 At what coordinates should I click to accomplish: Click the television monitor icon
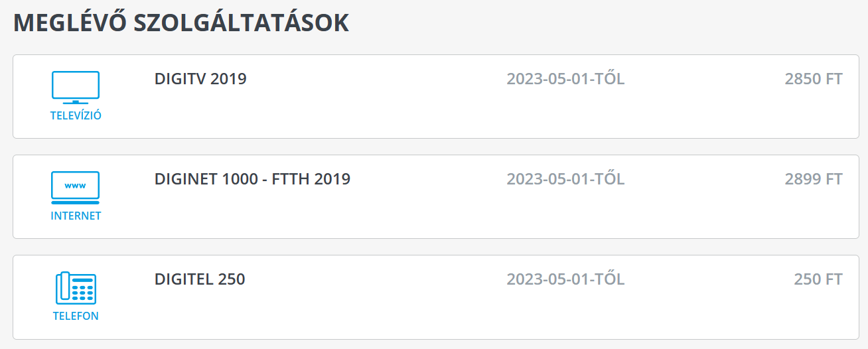pyautogui.click(x=76, y=87)
